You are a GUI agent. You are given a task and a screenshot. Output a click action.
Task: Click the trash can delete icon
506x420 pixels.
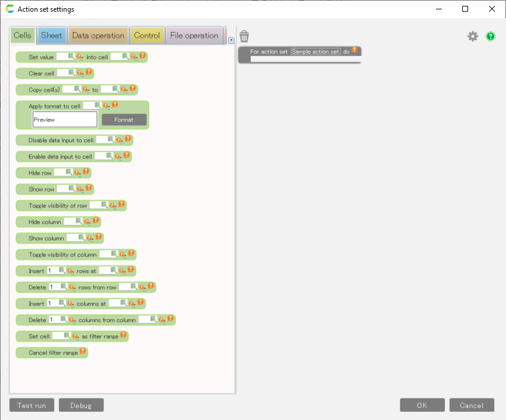click(x=244, y=37)
